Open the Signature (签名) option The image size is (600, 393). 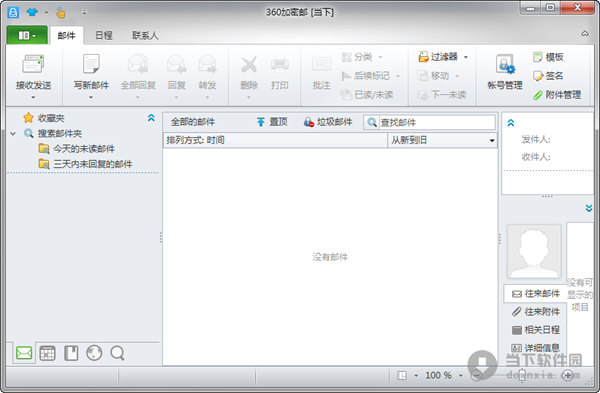(x=548, y=76)
